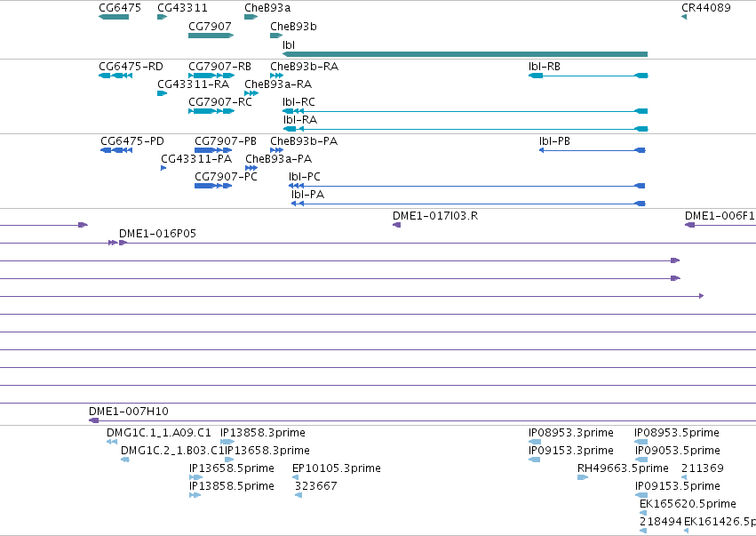Select the IP13658.5prime EST arrows
The image size is (756, 536).
195,477
